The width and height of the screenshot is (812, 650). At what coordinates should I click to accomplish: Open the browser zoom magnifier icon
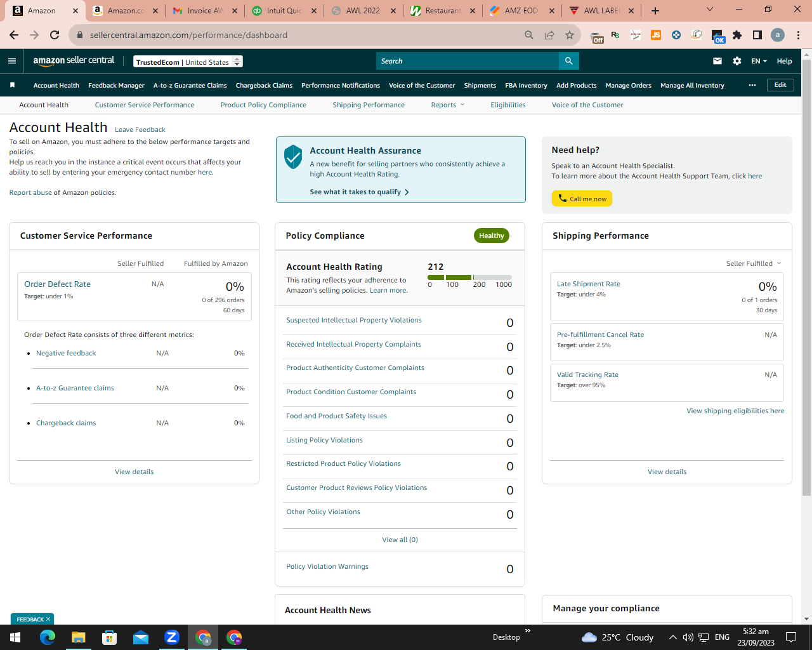pyautogui.click(x=529, y=35)
